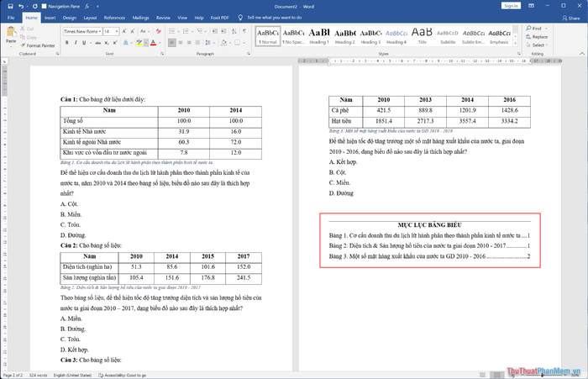Click the Format Painter tool
Viewport: 588px width, 379px height.
[x=40, y=45]
